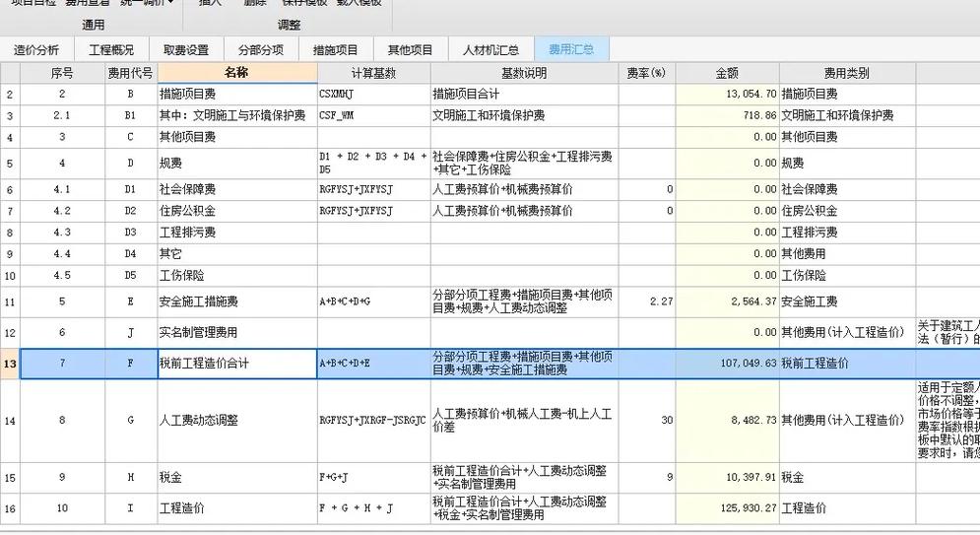The height and width of the screenshot is (535, 980).
Task: Select the 措施项目合计 base description cell
Action: (x=524, y=95)
